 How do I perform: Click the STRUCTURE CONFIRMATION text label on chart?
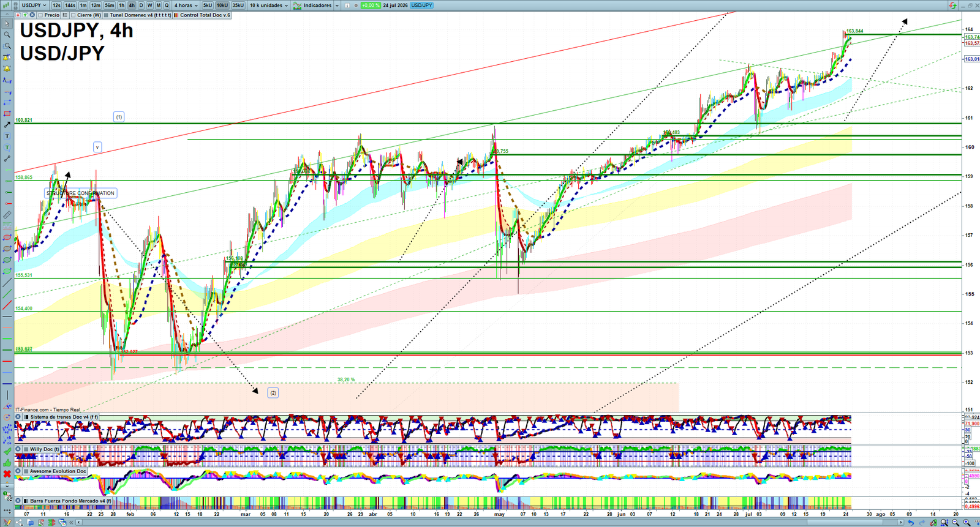click(x=81, y=193)
